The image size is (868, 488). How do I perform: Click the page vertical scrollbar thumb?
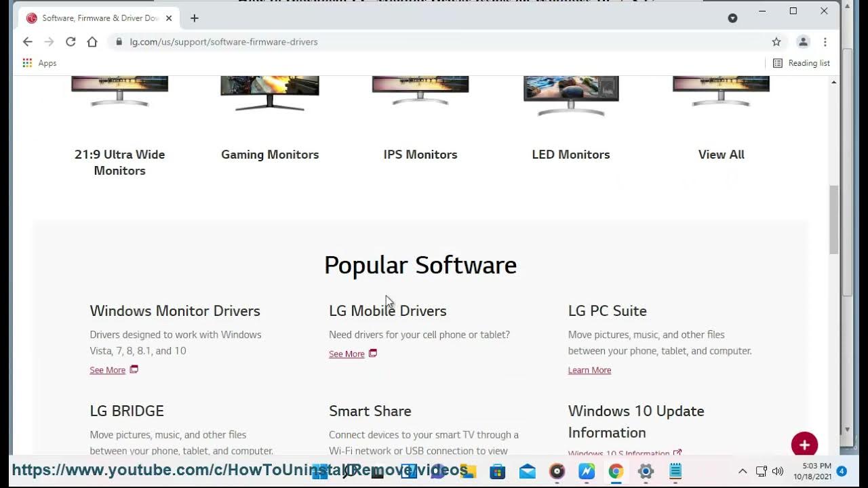click(x=833, y=220)
